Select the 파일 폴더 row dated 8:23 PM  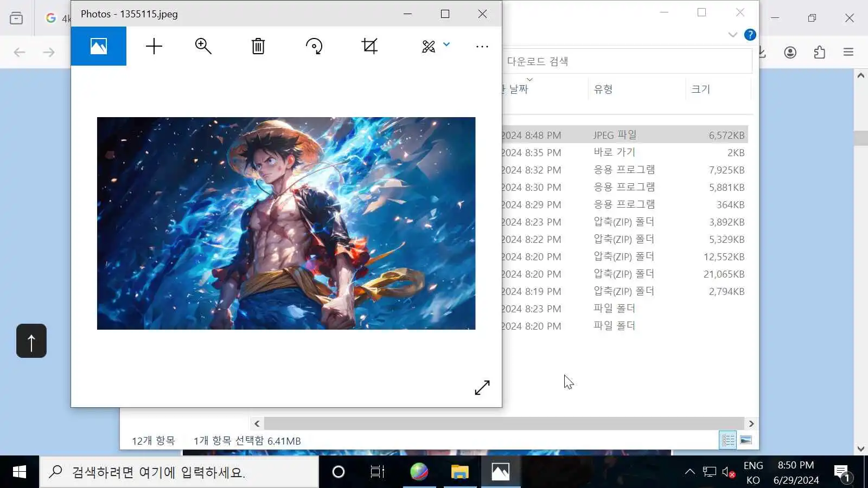pos(625,309)
